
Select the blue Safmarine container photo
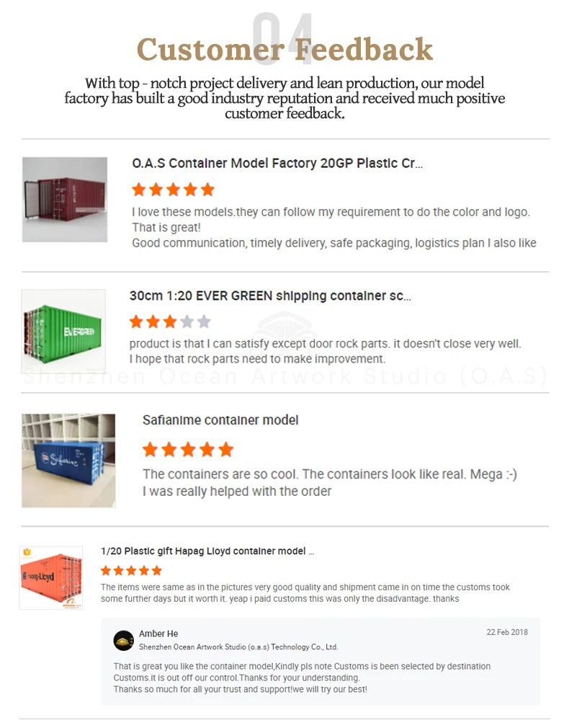[x=68, y=461]
